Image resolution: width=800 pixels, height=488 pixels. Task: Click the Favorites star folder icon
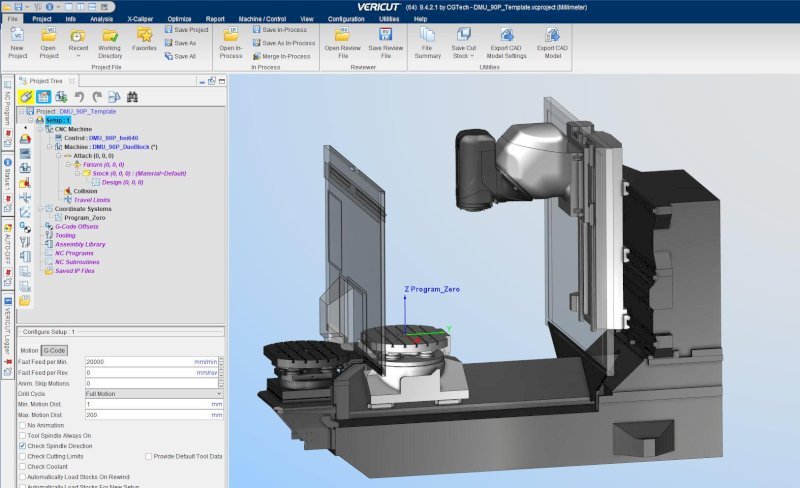tap(144, 35)
